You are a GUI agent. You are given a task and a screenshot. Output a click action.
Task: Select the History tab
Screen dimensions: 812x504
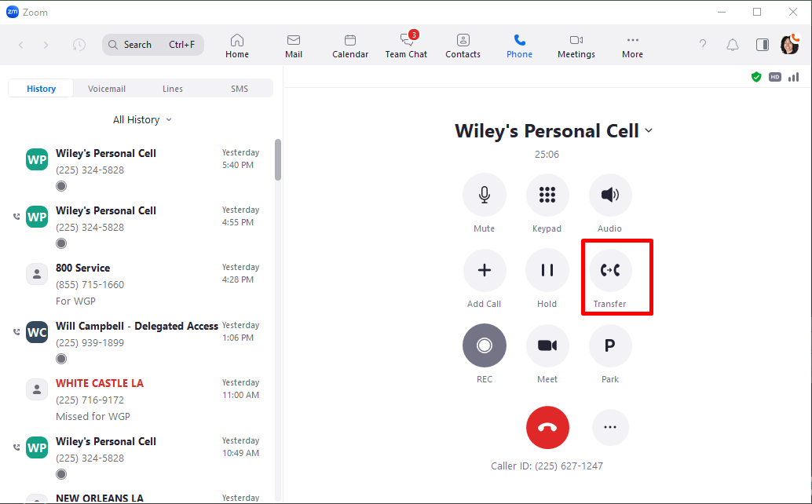click(41, 89)
